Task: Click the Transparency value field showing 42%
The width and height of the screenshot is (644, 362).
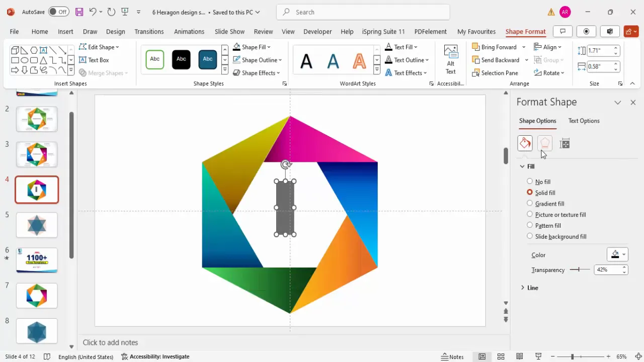Action: [607, 270]
